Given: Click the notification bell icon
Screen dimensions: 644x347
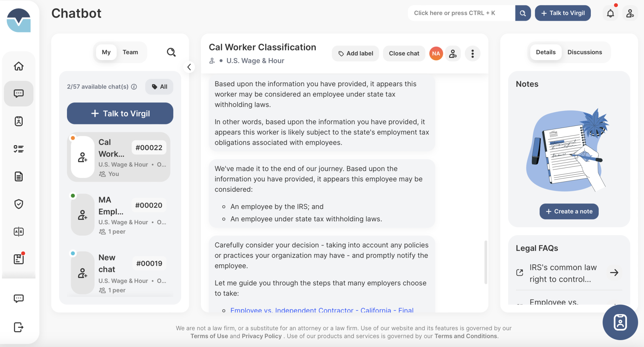Looking at the screenshot, I should (610, 13).
